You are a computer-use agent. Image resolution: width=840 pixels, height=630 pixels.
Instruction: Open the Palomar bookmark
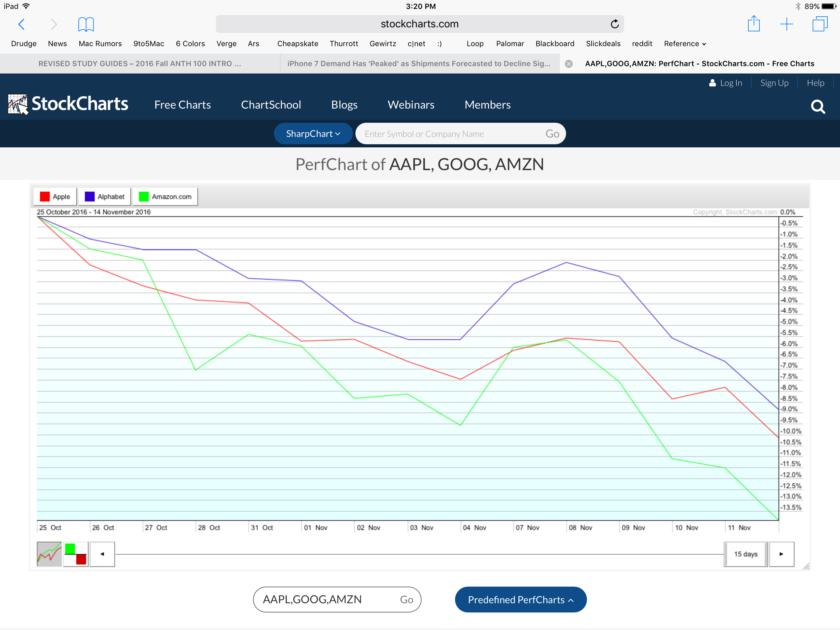(x=510, y=44)
